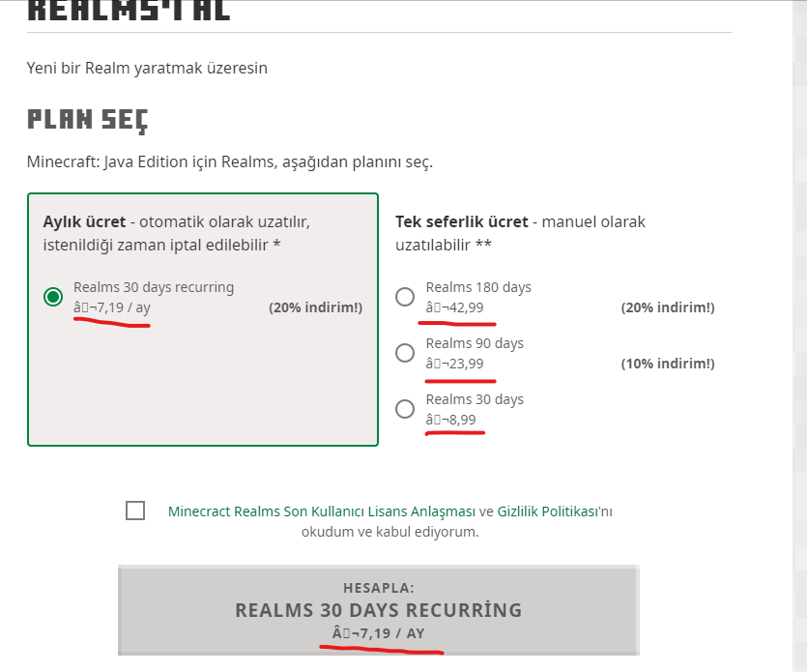Screen dimensions: 807x672
Task: Click the bold "Aylık ücret" label
Action: [x=85, y=221]
